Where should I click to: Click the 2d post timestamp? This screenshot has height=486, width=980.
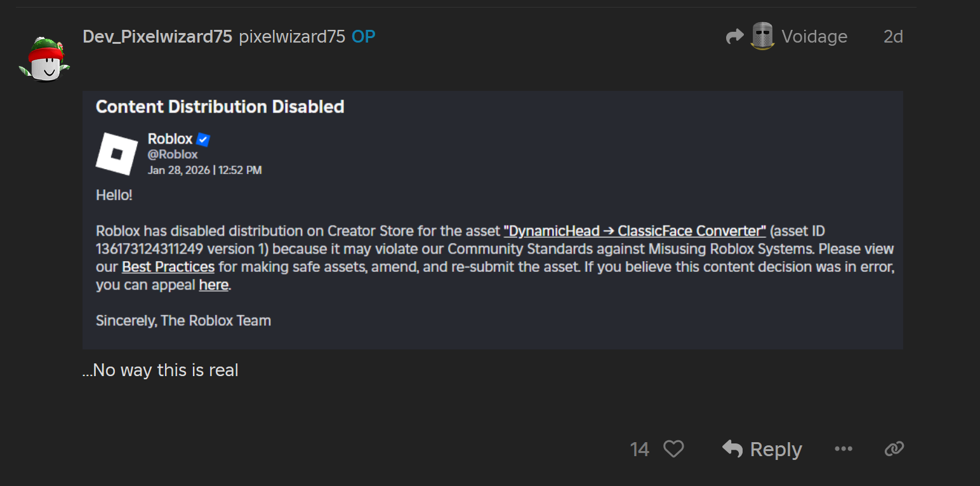pyautogui.click(x=893, y=37)
